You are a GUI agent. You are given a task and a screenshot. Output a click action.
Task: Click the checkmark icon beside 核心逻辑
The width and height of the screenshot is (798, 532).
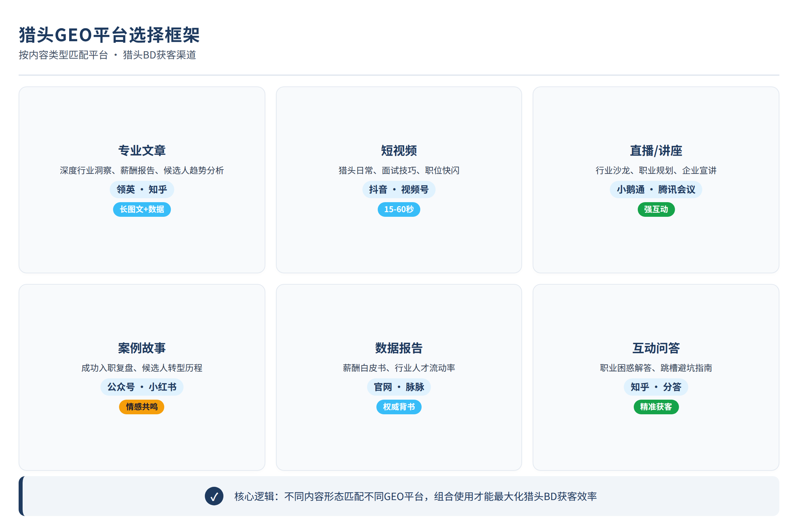(214, 496)
